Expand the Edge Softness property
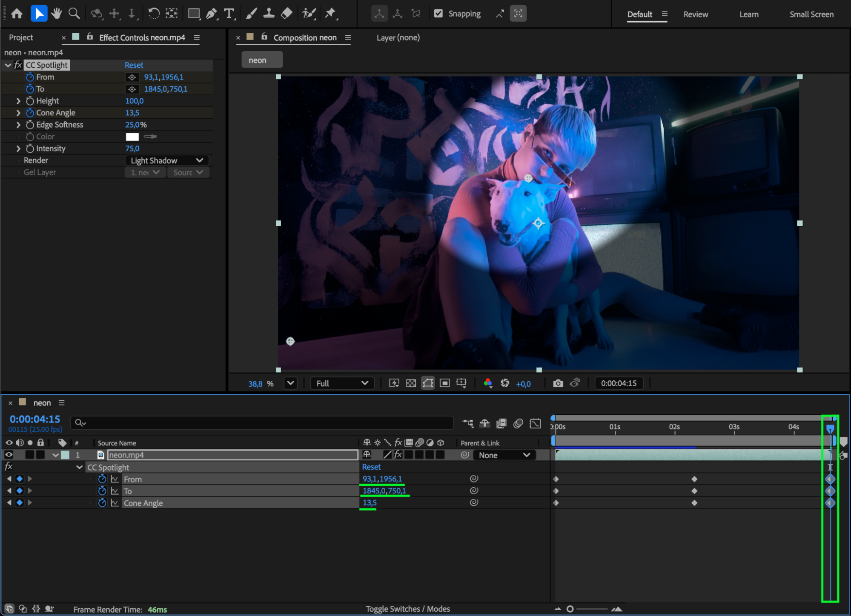This screenshot has width=851, height=616. (x=18, y=125)
